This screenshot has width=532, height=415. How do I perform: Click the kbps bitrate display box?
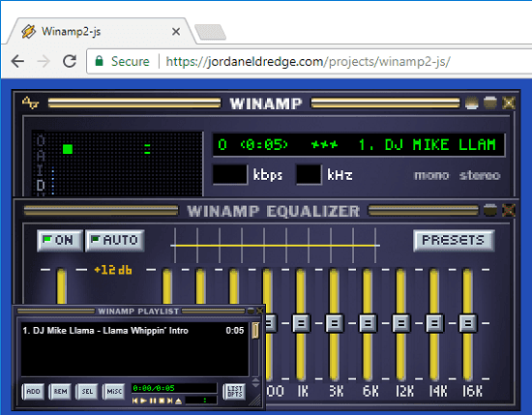229,174
